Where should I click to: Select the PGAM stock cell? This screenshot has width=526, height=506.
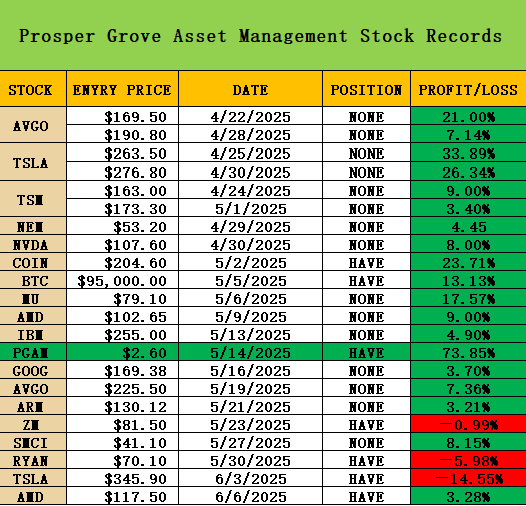[x=33, y=352]
